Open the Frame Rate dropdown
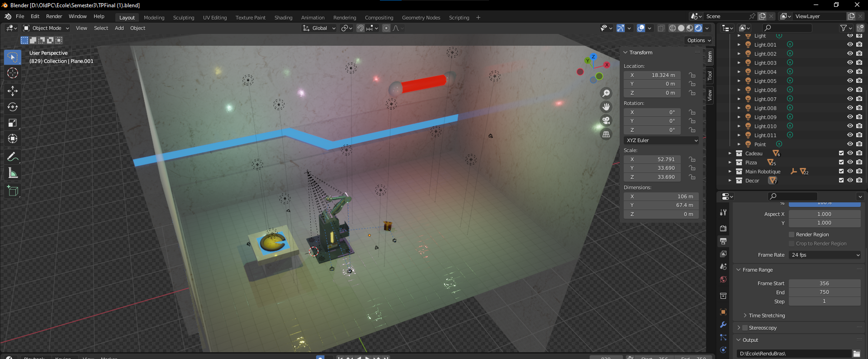The height and width of the screenshot is (359, 868). 825,255
